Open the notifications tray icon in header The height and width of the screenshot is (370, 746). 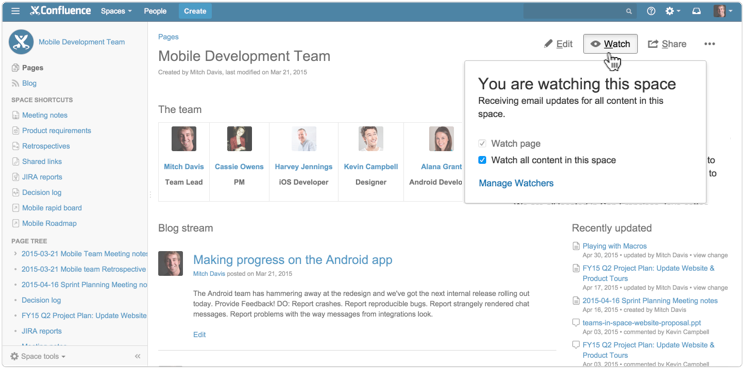(697, 11)
